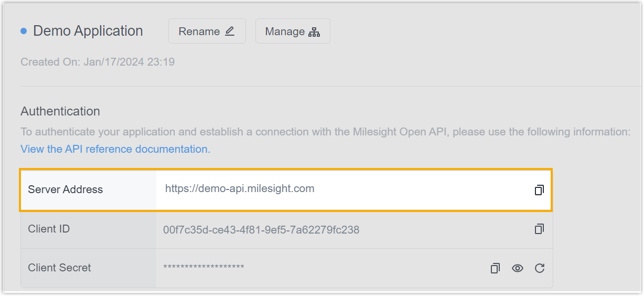Copy the Client ID to clipboard

(539, 229)
